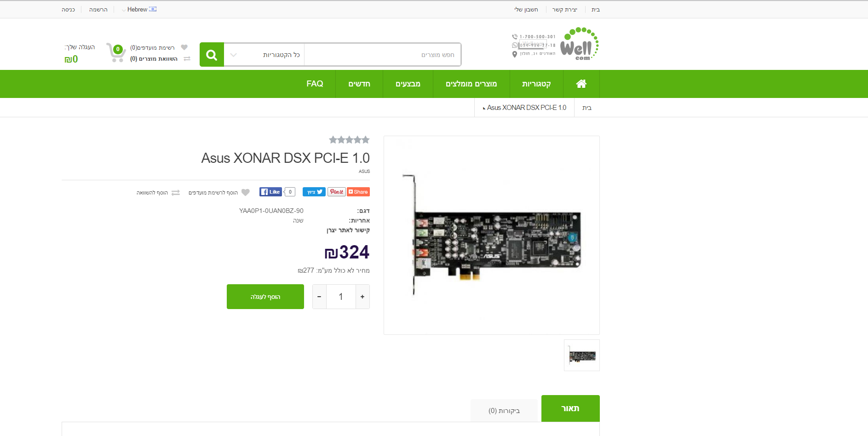Image resolution: width=868 pixels, height=436 pixels.
Task: Expand the Hebrew language selector
Action: (x=139, y=10)
